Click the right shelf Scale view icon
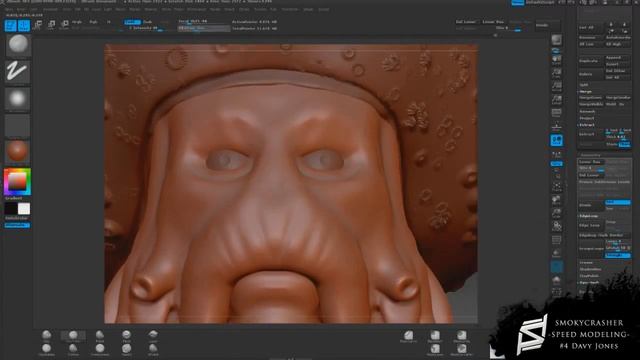This screenshot has height=360, width=640. 557,213
